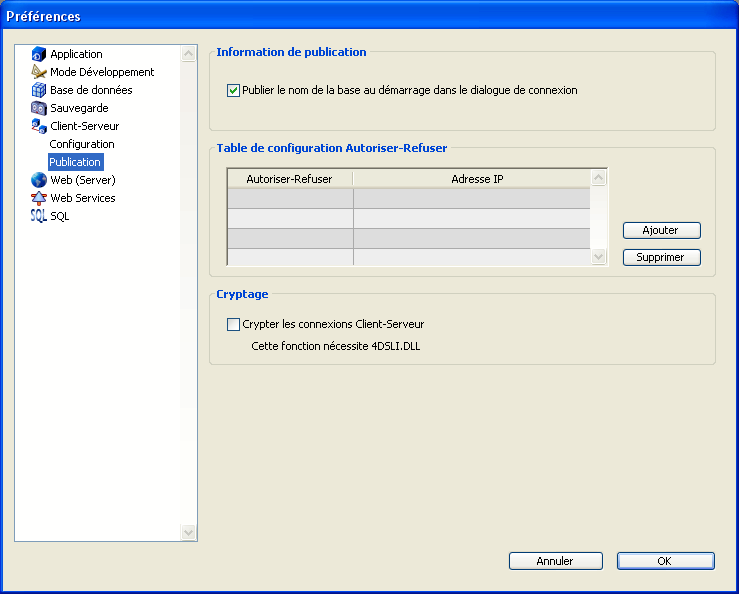Click sidebar scrollbar up arrow
Image resolution: width=739 pixels, height=594 pixels.
tap(189, 53)
